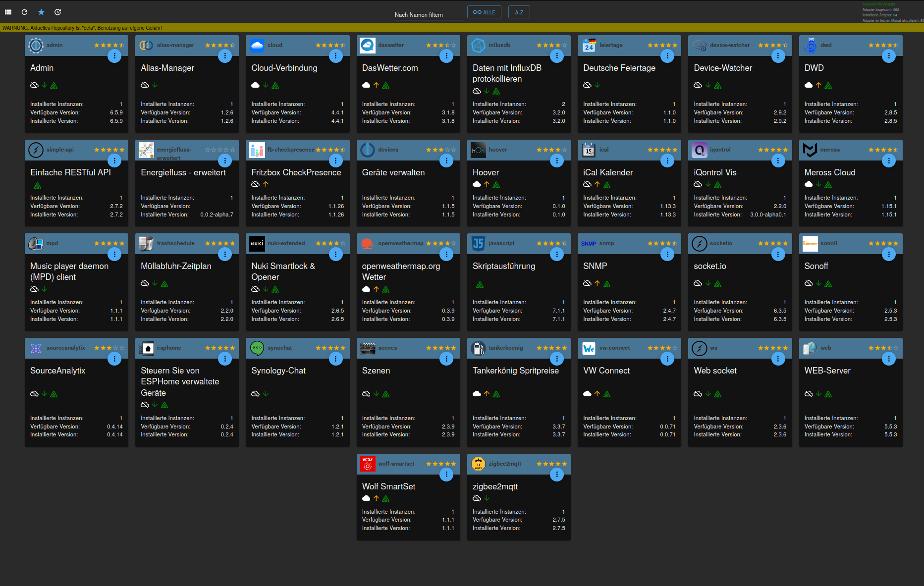Viewport: 924px width, 586px height.
Task: Toggle the ALLE filter button
Action: pos(484,12)
